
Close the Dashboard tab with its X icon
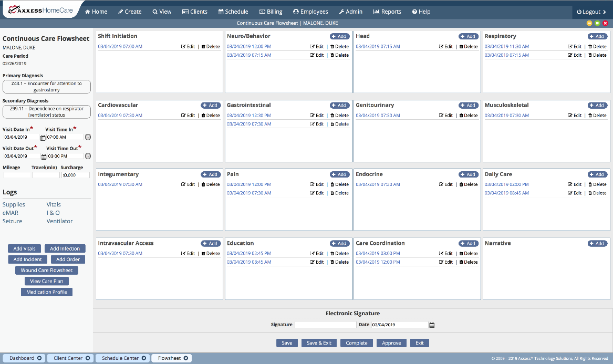39,358
